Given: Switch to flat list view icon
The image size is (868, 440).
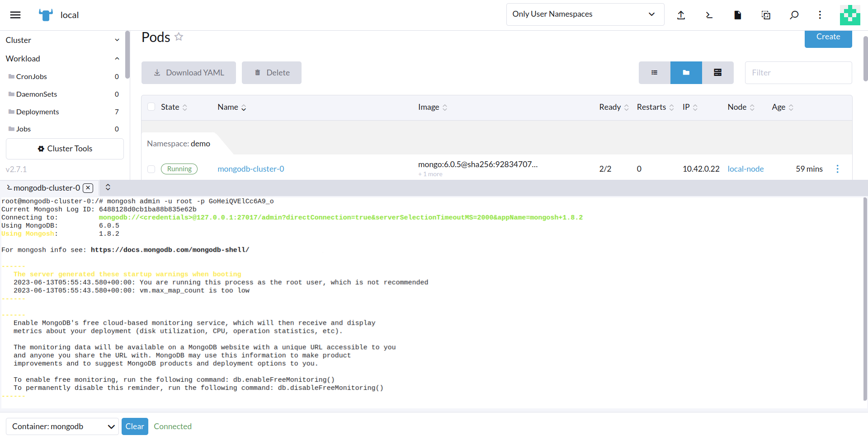Looking at the screenshot, I should coord(654,72).
